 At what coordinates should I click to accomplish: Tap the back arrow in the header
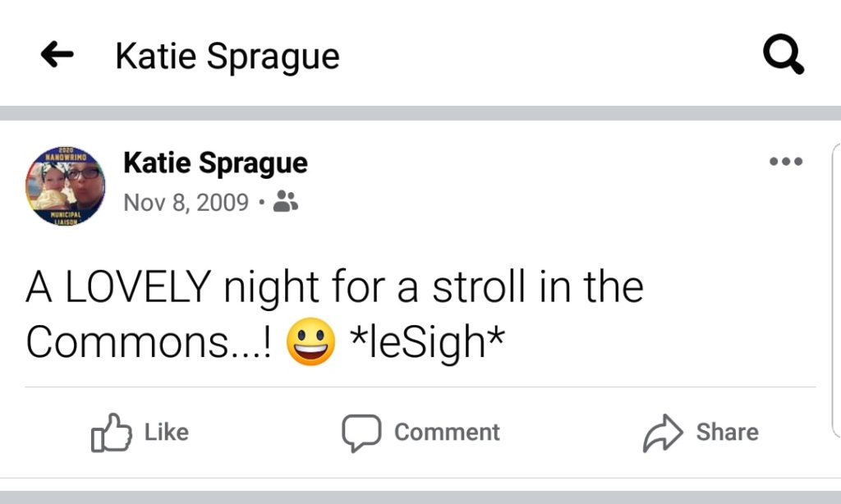[57, 56]
